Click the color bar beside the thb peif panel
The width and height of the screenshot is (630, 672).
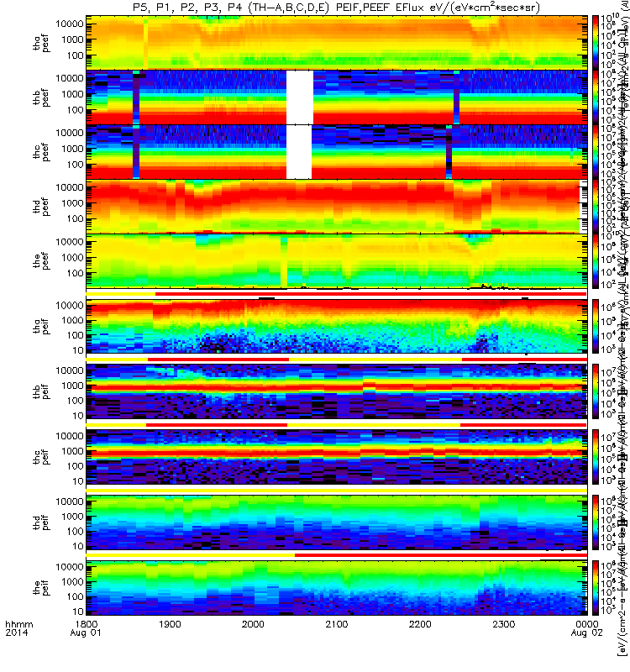tap(596, 391)
